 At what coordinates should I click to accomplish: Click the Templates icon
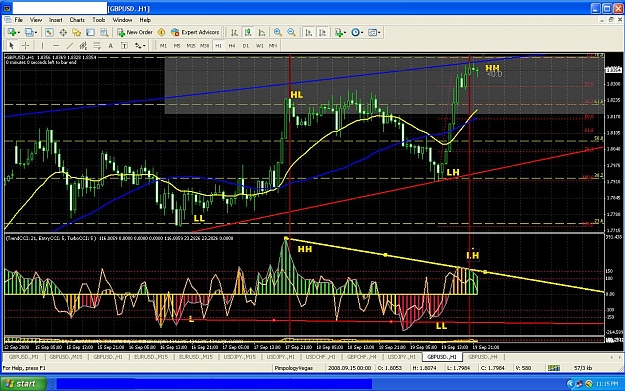tap(372, 32)
